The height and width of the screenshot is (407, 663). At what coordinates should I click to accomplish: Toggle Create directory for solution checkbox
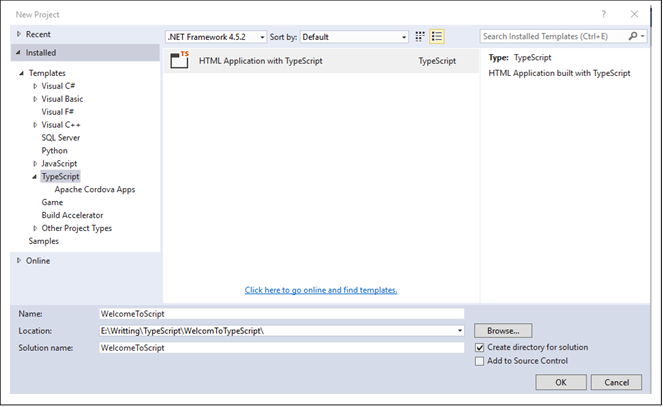click(479, 347)
